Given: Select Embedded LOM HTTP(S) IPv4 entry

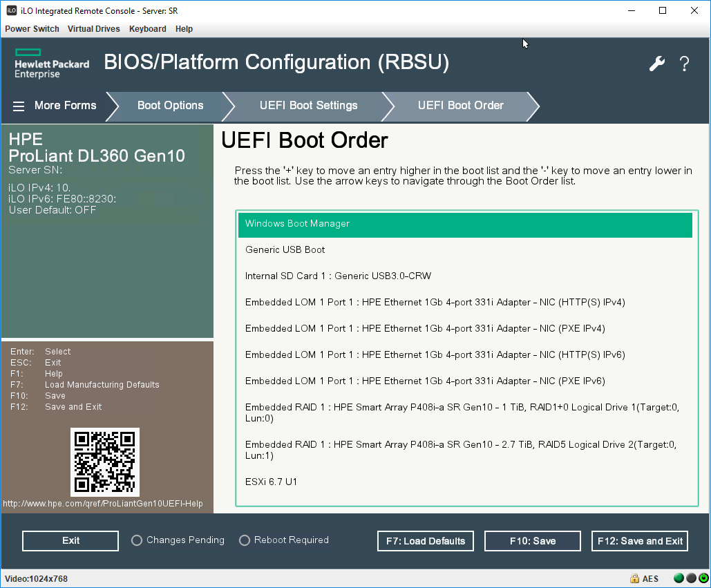Looking at the screenshot, I should point(465,303).
